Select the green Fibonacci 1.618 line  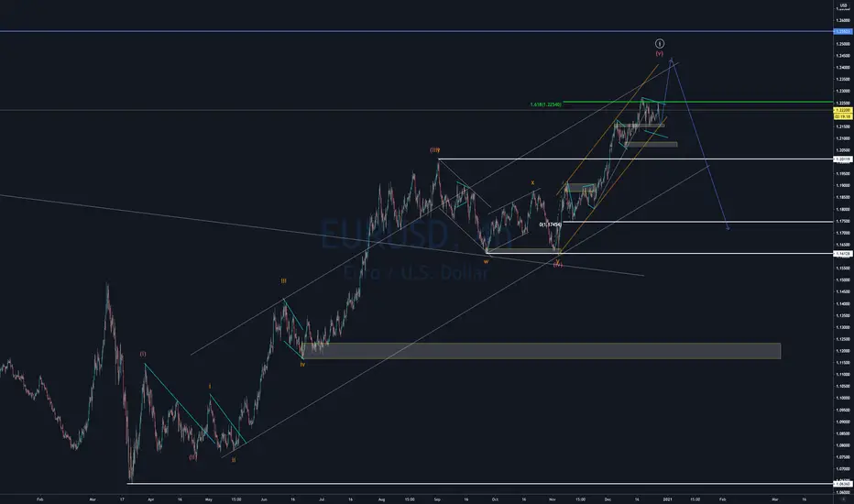697,102
